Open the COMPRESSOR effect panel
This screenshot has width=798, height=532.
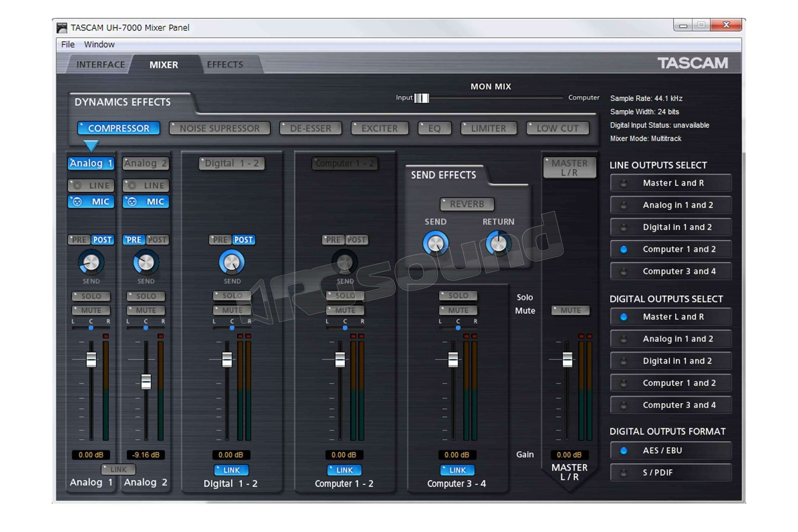coord(118,128)
